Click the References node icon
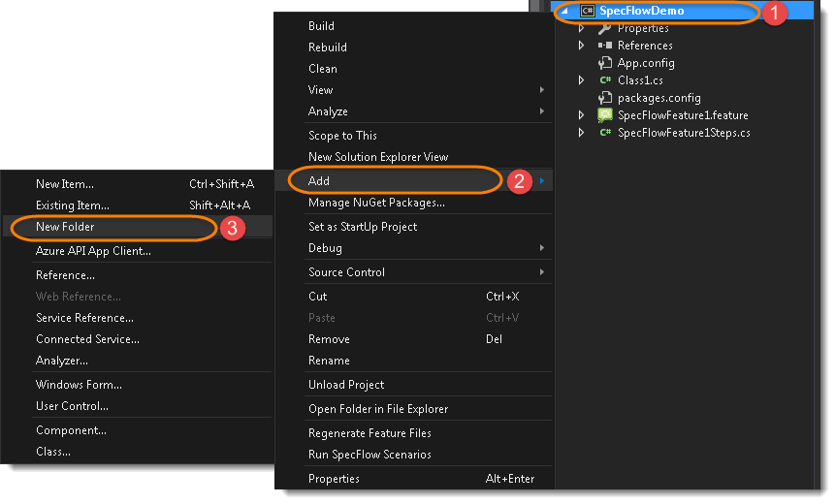 [x=605, y=46]
